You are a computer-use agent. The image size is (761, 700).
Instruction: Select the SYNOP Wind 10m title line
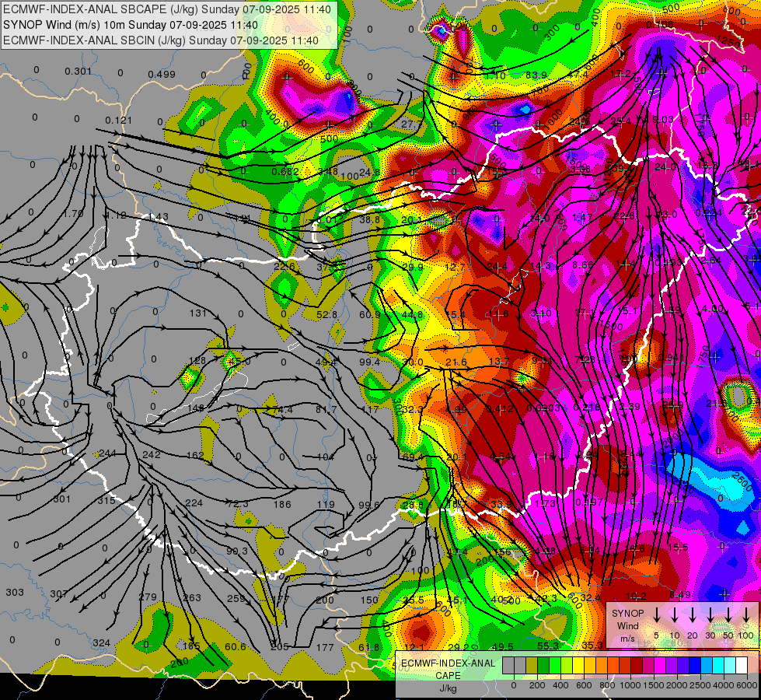click(x=131, y=25)
